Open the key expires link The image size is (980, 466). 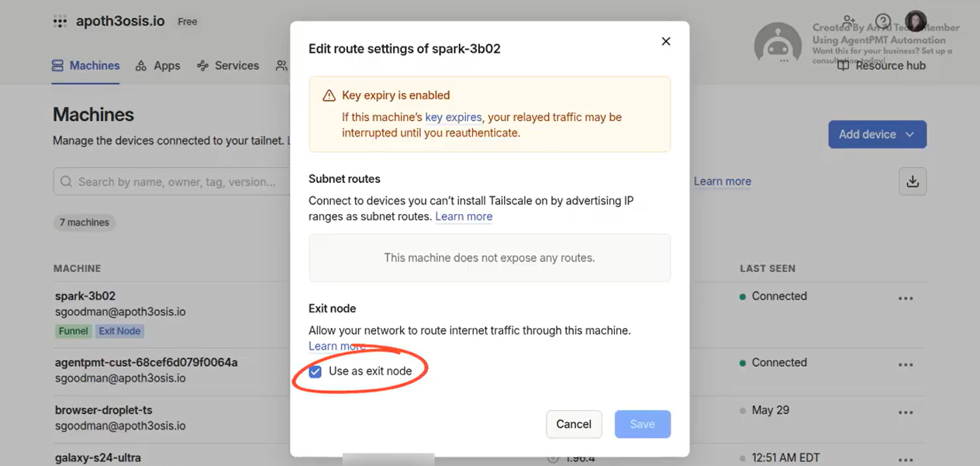(454, 117)
